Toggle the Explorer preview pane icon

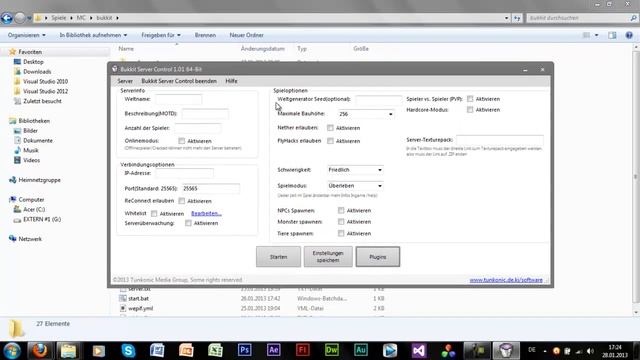tap(612, 35)
